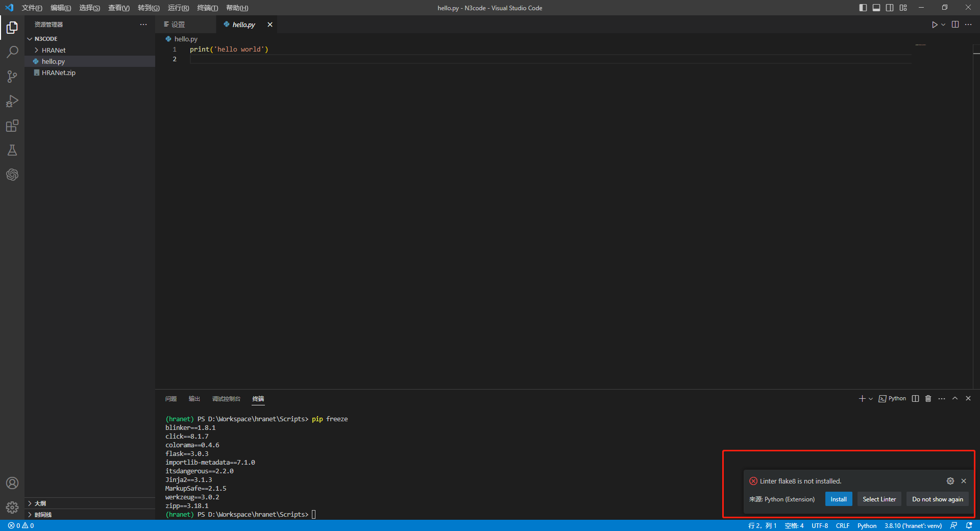Open the 查看(V) menu

pyautogui.click(x=119, y=8)
